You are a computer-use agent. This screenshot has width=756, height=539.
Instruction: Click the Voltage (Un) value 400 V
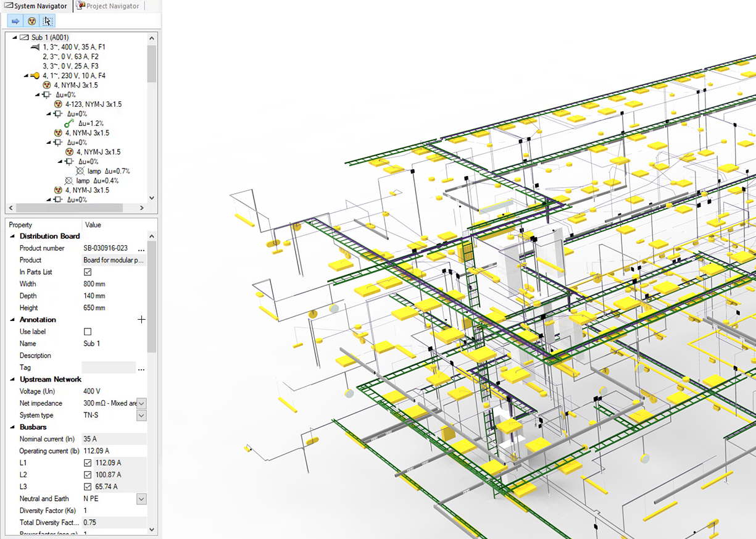pyautogui.click(x=92, y=391)
